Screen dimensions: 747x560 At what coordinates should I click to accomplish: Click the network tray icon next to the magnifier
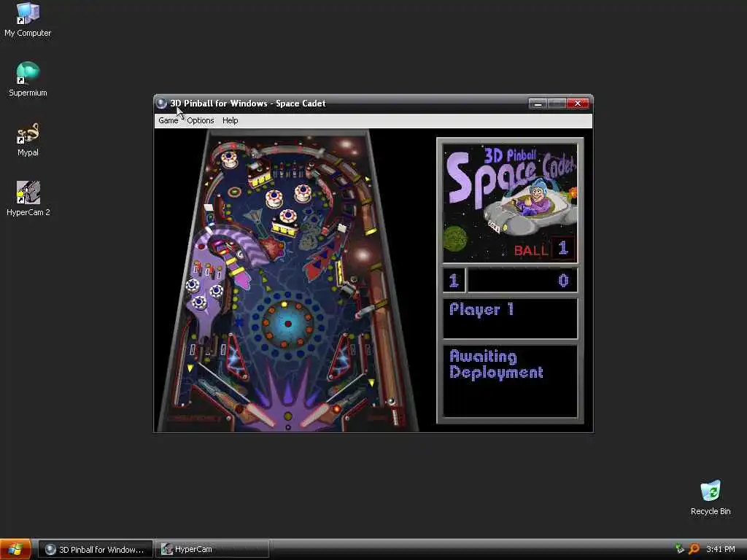point(680,549)
